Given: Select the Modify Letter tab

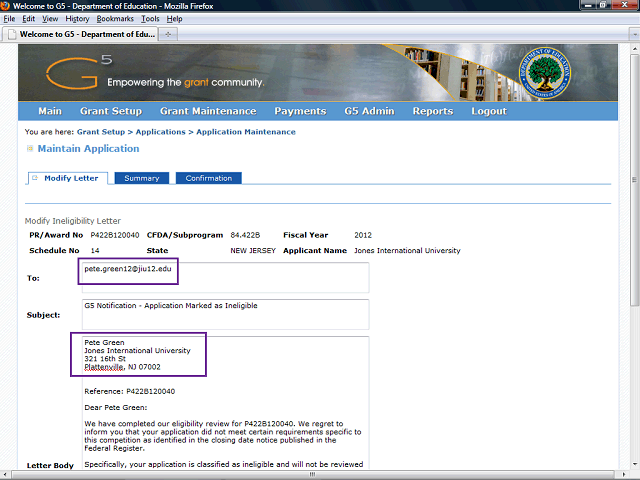Looking at the screenshot, I should [68, 178].
